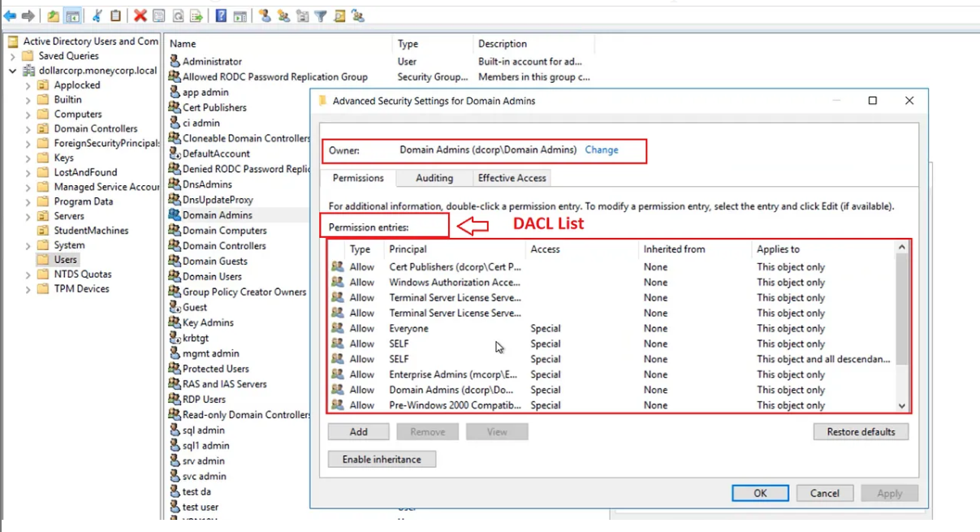
Task: Go up one level via toolbar icon
Action: point(53,15)
